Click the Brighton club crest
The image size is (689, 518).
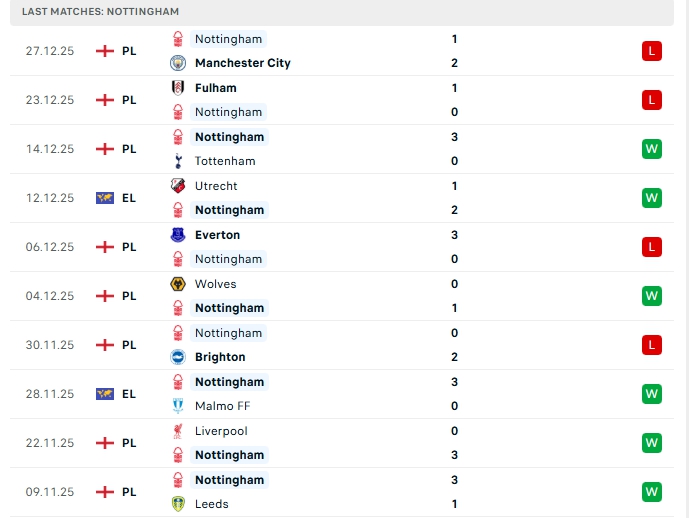coord(178,357)
